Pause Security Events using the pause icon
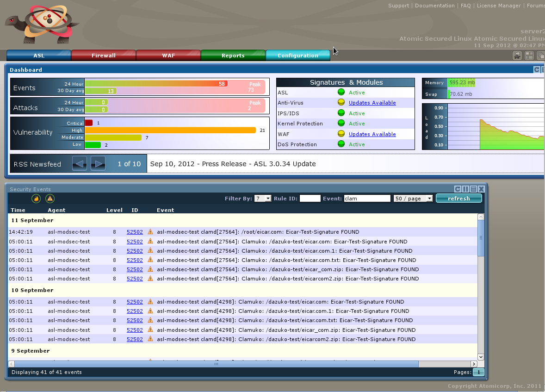 click(466, 189)
